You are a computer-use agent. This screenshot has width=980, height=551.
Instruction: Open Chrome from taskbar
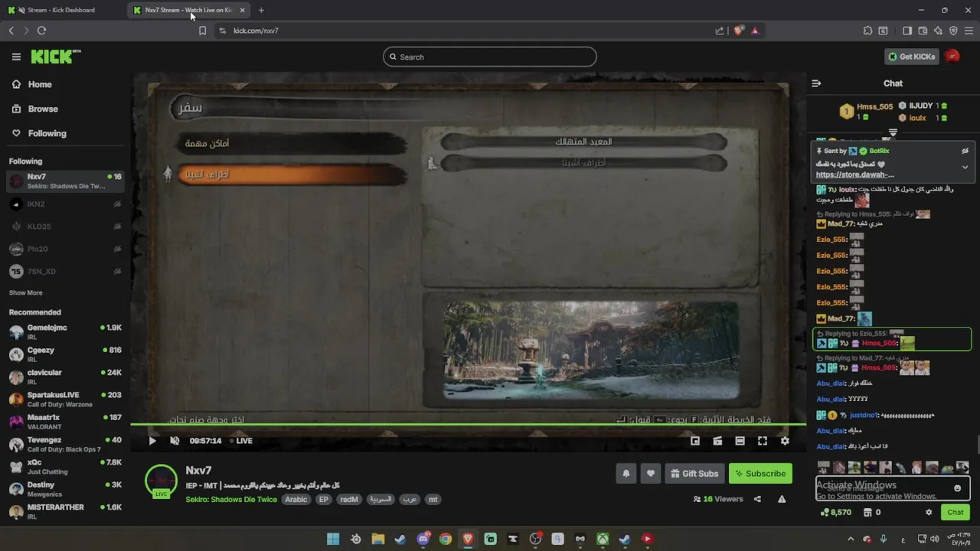pos(446,539)
